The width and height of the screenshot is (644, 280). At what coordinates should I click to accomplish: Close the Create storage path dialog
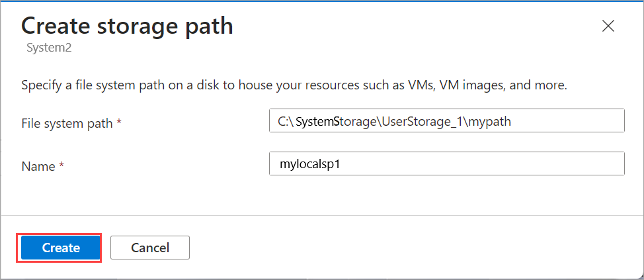coord(608,26)
